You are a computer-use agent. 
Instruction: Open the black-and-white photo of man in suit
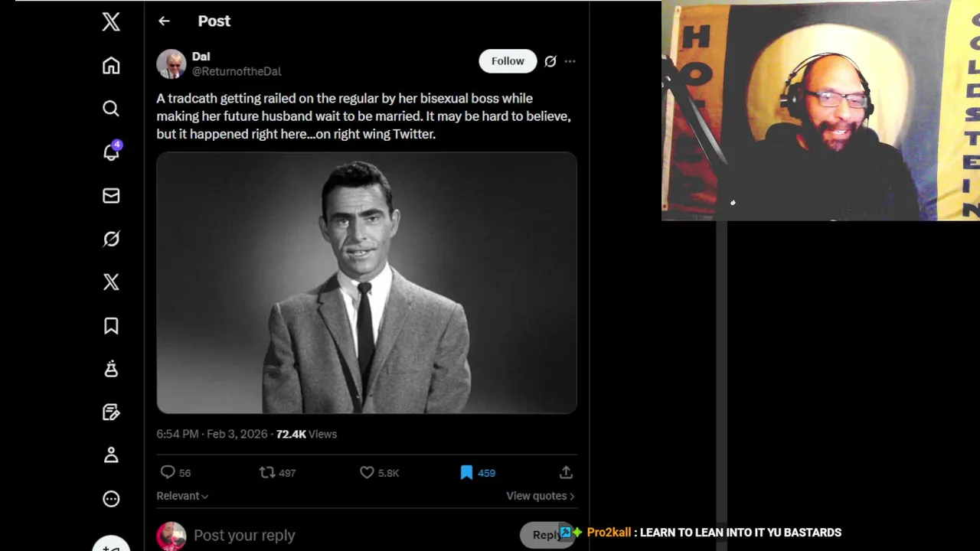[367, 283]
